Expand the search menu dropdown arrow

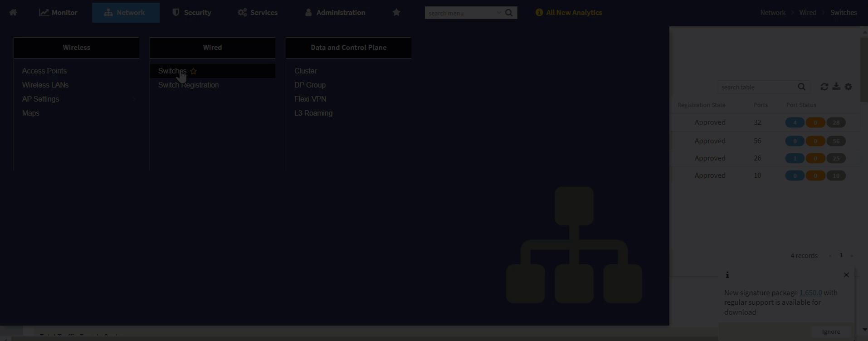499,13
